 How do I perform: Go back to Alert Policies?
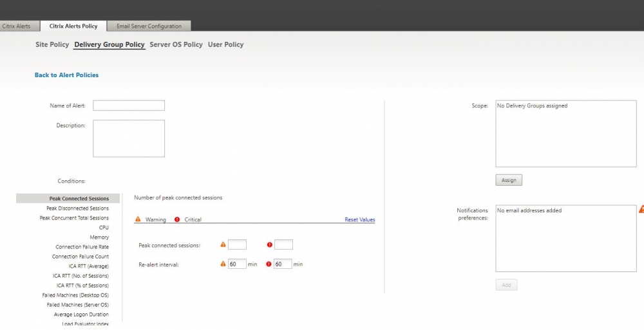66,75
